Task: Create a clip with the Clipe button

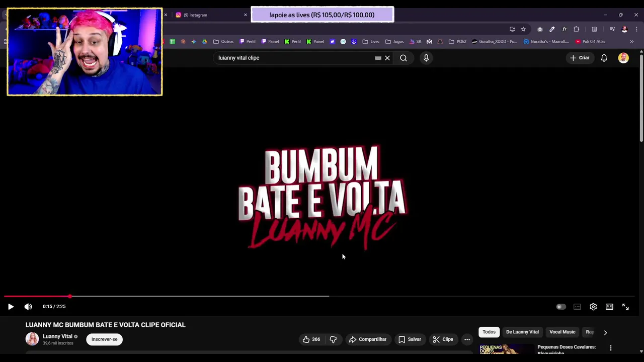Action: 443,339
